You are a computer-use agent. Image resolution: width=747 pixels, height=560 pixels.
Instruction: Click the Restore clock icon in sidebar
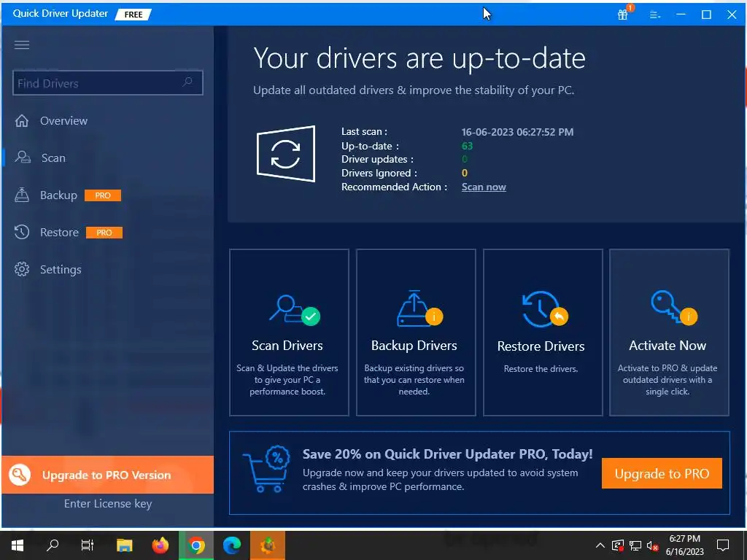click(x=22, y=232)
